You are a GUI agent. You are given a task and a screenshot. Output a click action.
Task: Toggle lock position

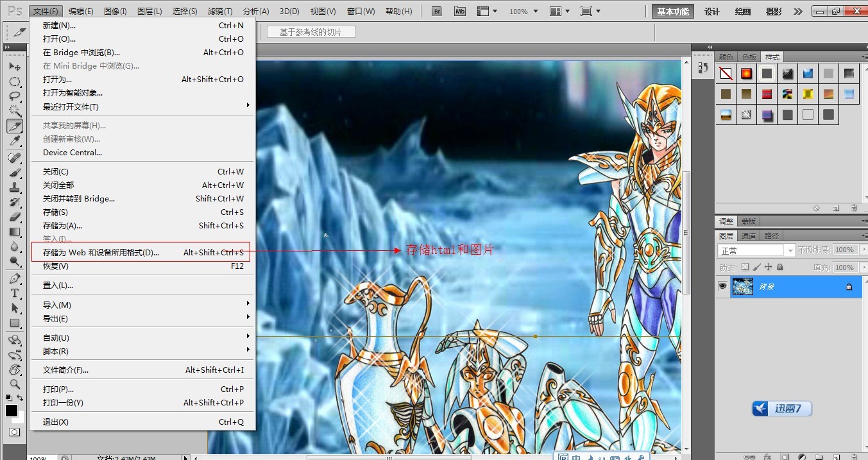[768, 267]
